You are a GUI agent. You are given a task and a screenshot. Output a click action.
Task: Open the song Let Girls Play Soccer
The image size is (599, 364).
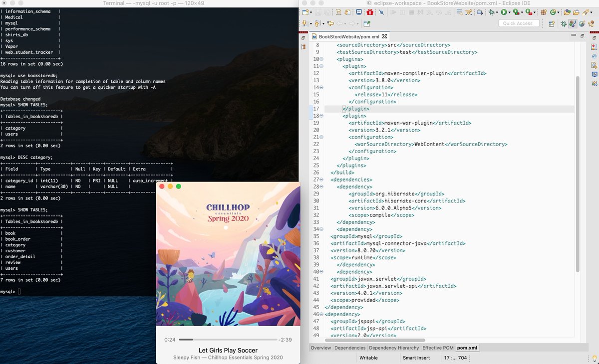(227, 350)
